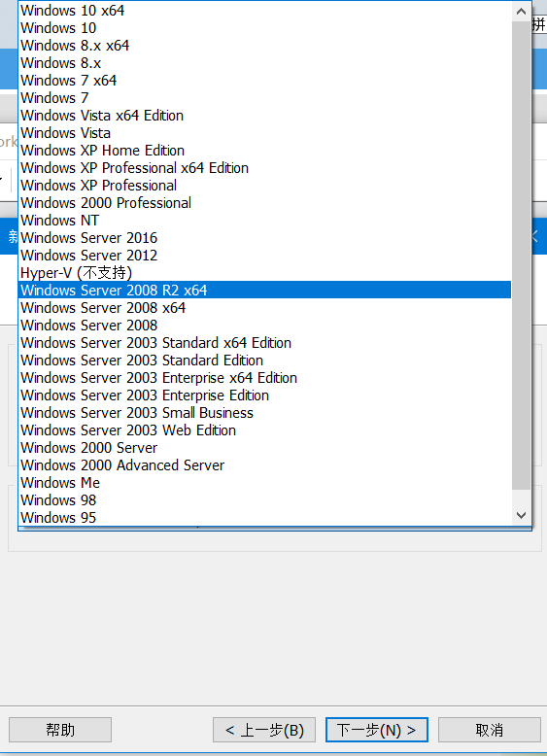The width and height of the screenshot is (547, 756).
Task: Open help with the 帮助 button
Action: pos(60,730)
